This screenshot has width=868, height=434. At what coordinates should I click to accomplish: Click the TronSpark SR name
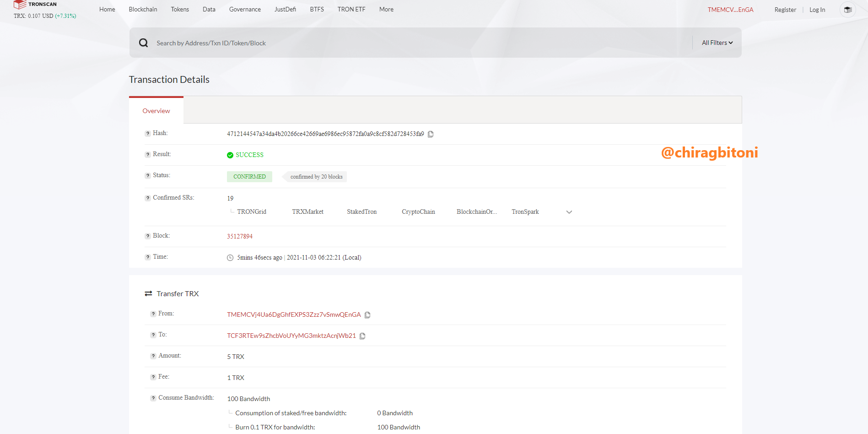click(525, 212)
